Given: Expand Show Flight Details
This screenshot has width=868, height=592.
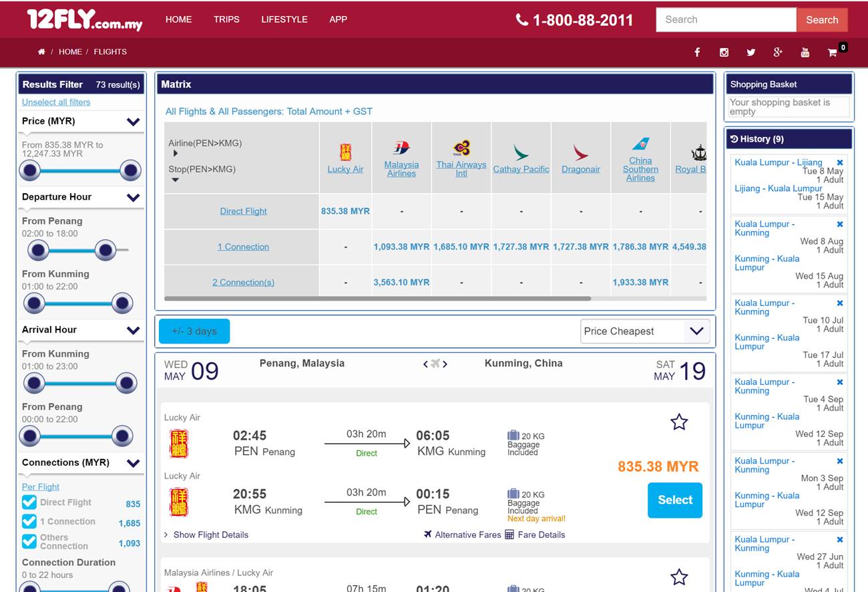Looking at the screenshot, I should click(x=206, y=535).
